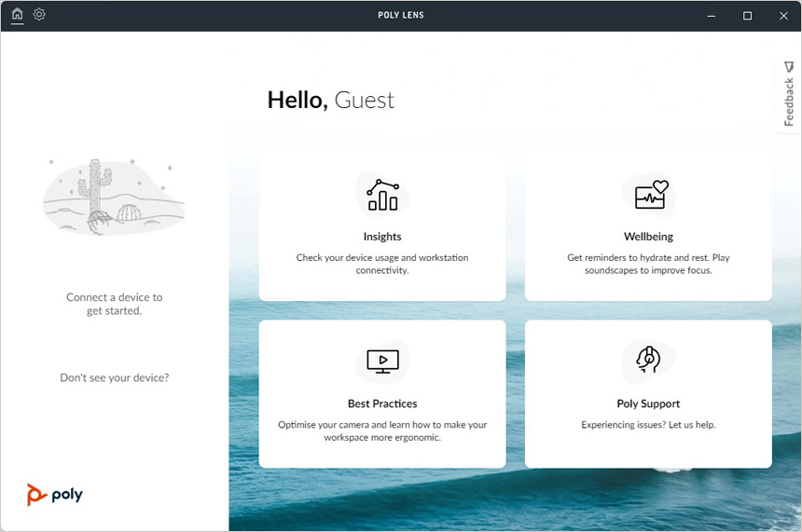Open the Home icon in title bar
Viewport: 802px width, 532px height.
[x=18, y=14]
